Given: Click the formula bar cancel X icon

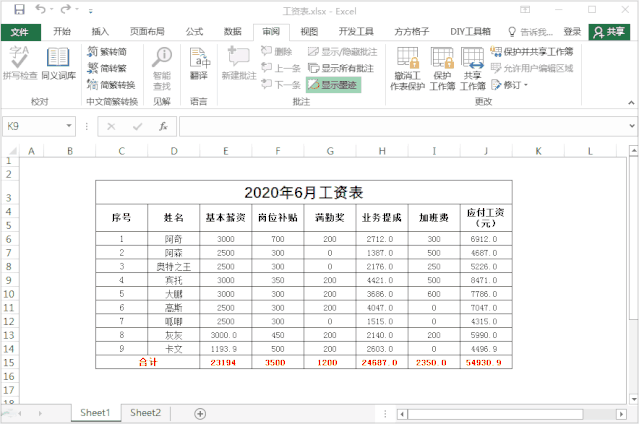Looking at the screenshot, I should click(x=111, y=126).
